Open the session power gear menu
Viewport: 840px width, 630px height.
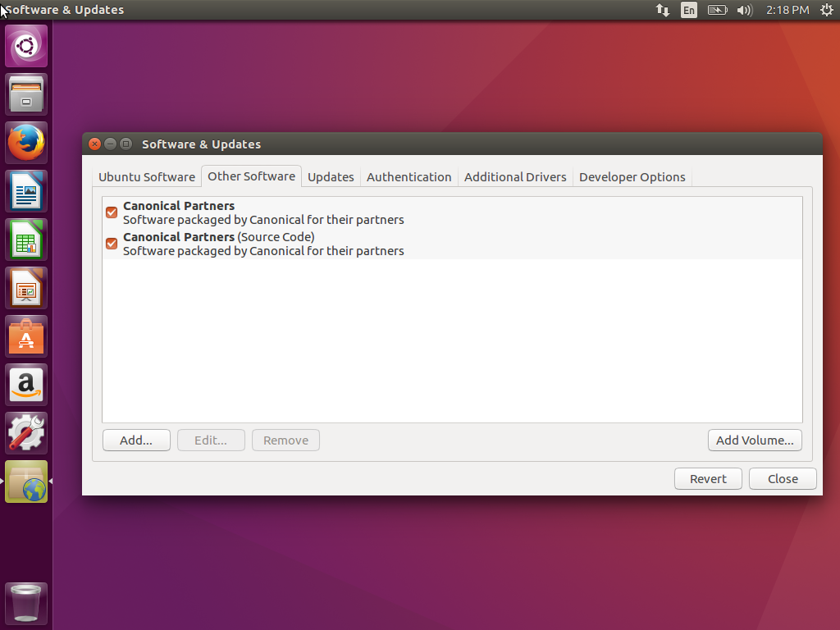click(x=827, y=10)
